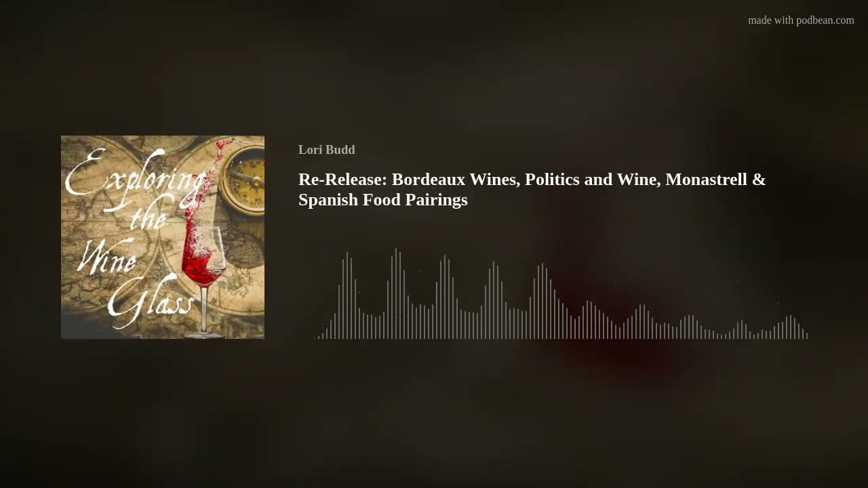Image resolution: width=868 pixels, height=488 pixels.
Task: Click the wine glass stem base on cover
Action: click(205, 333)
